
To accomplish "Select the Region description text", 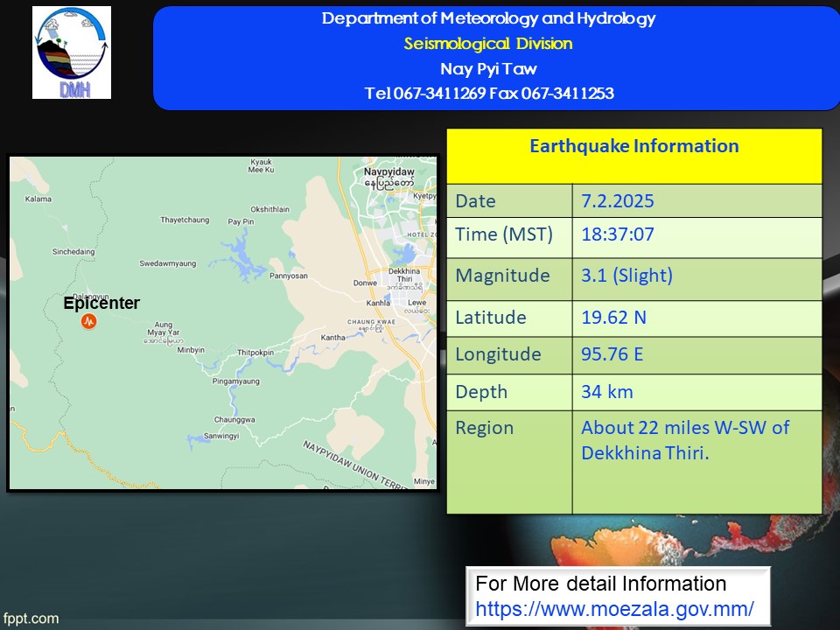I will (685, 440).
